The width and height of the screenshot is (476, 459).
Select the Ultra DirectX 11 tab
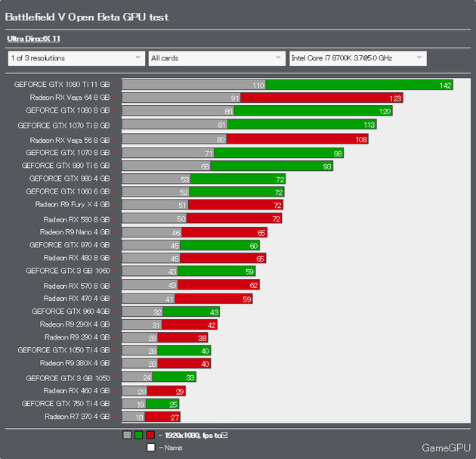(33, 39)
